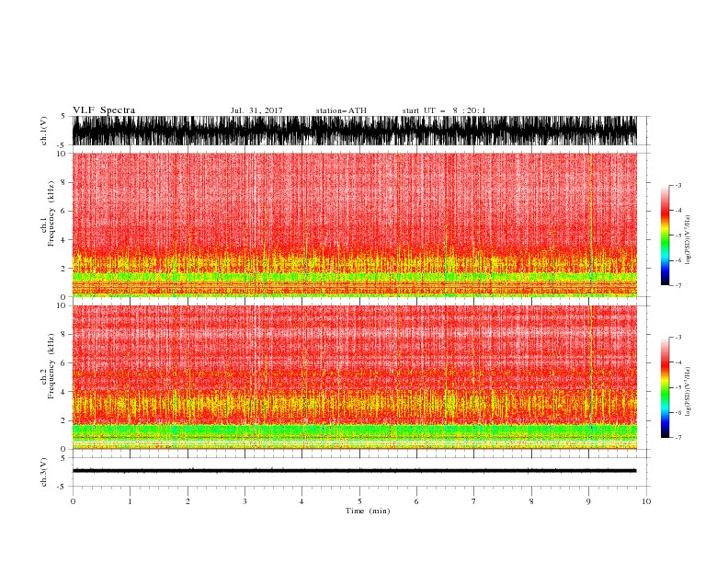
Task: Click the "10" frequency tick of ch.2 spectrogram
Action: 62,305
